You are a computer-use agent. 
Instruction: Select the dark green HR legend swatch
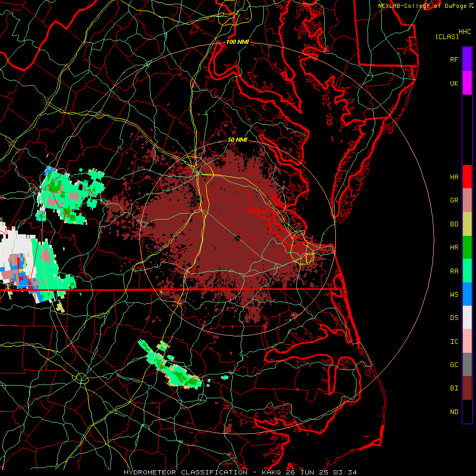467,248
